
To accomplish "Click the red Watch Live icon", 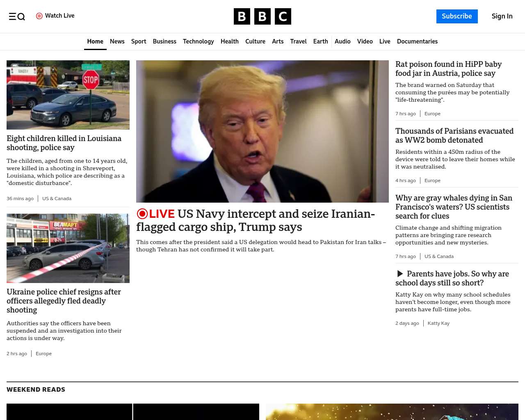I will pyautogui.click(x=39, y=16).
